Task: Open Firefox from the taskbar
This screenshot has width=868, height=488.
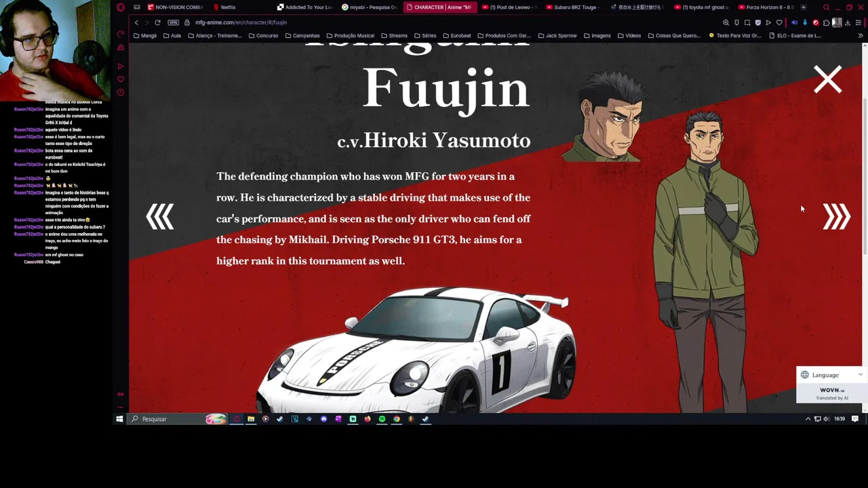Action: (x=368, y=419)
